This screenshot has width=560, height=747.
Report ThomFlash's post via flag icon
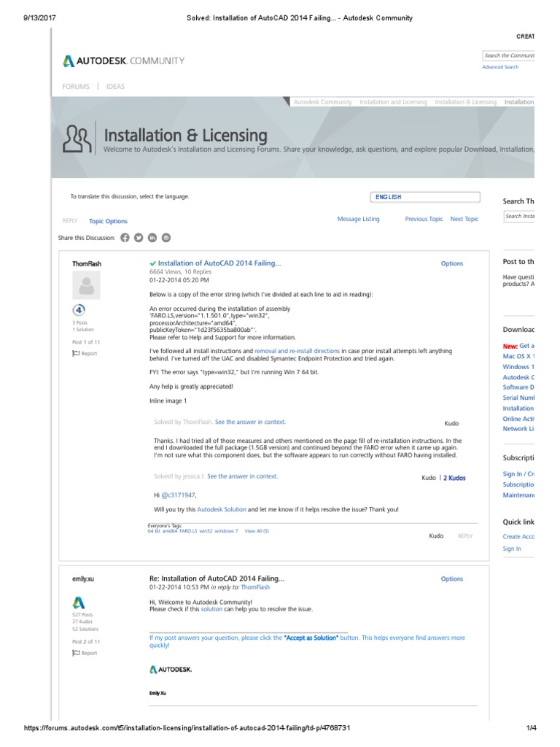(76, 354)
